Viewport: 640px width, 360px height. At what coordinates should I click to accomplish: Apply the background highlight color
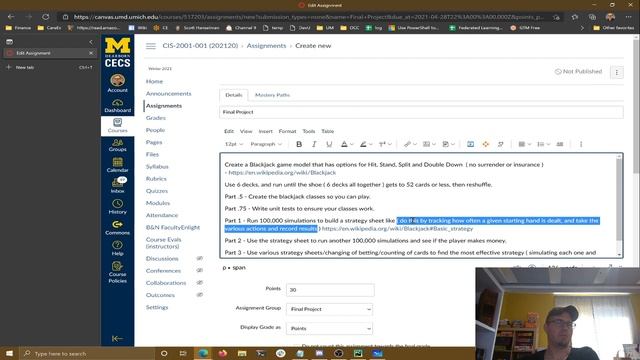point(363,144)
